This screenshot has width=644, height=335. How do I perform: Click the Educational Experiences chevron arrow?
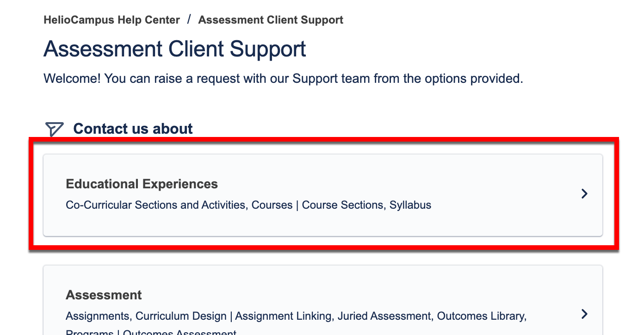tap(584, 194)
